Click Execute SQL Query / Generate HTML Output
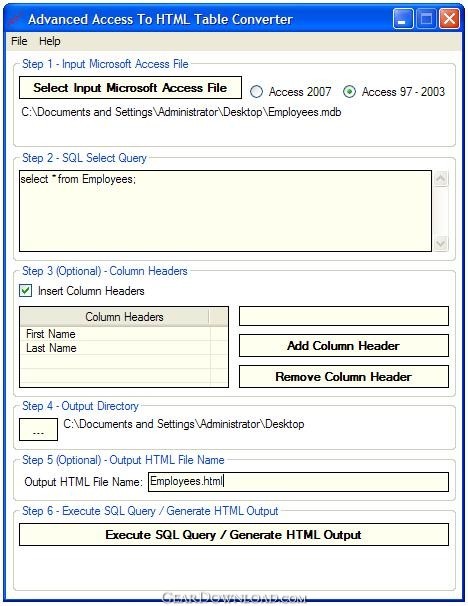Screen dimensions: 468x606 [234, 535]
